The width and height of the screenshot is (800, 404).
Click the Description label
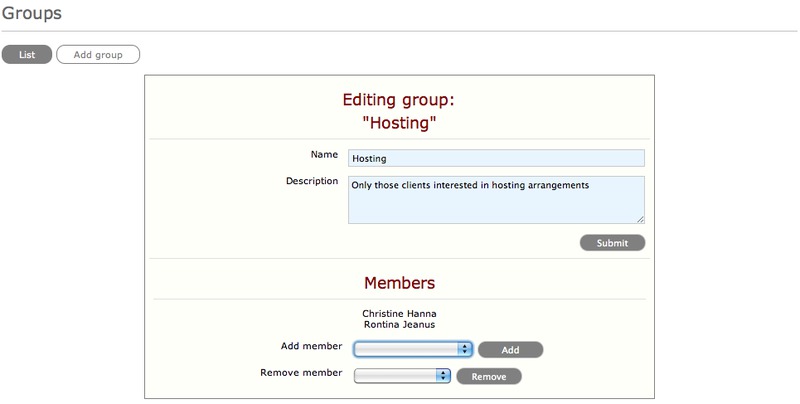(x=312, y=181)
